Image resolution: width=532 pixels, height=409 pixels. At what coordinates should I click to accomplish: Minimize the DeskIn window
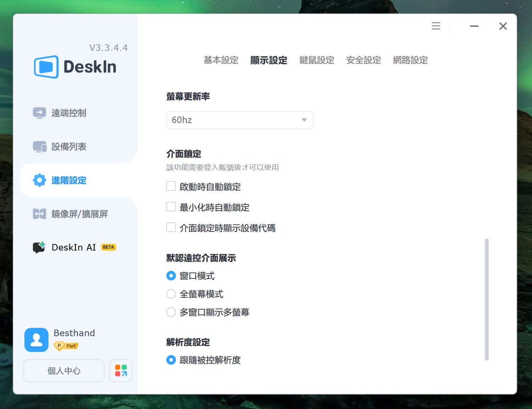[x=474, y=26]
